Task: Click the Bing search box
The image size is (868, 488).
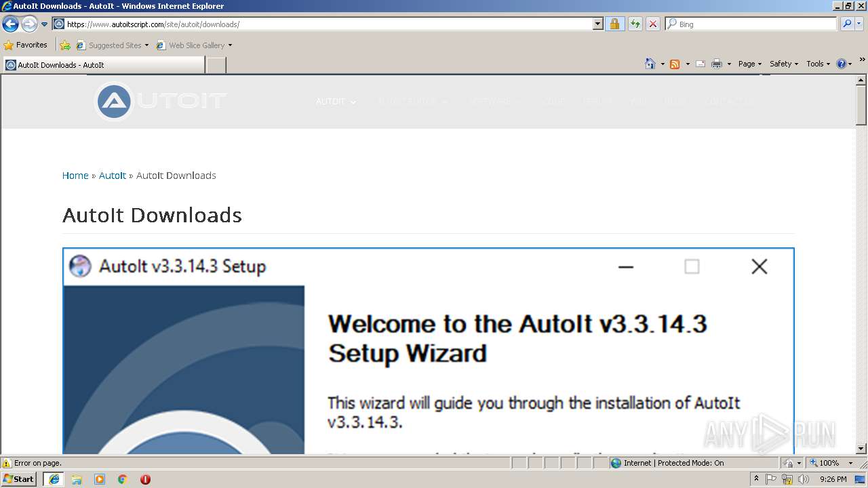Action: point(751,24)
